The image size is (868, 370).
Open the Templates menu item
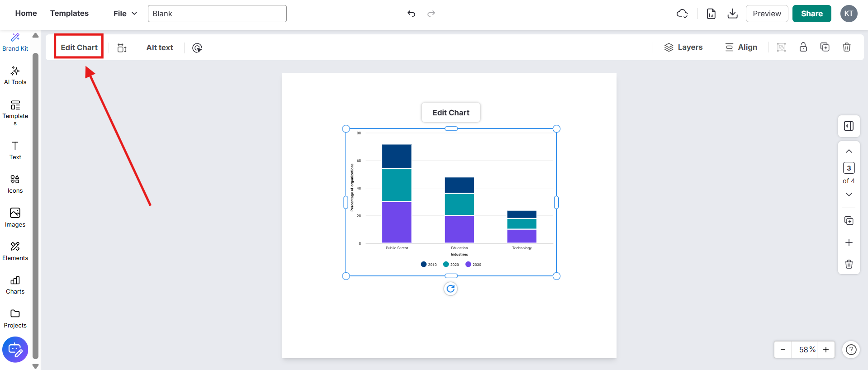coord(69,14)
